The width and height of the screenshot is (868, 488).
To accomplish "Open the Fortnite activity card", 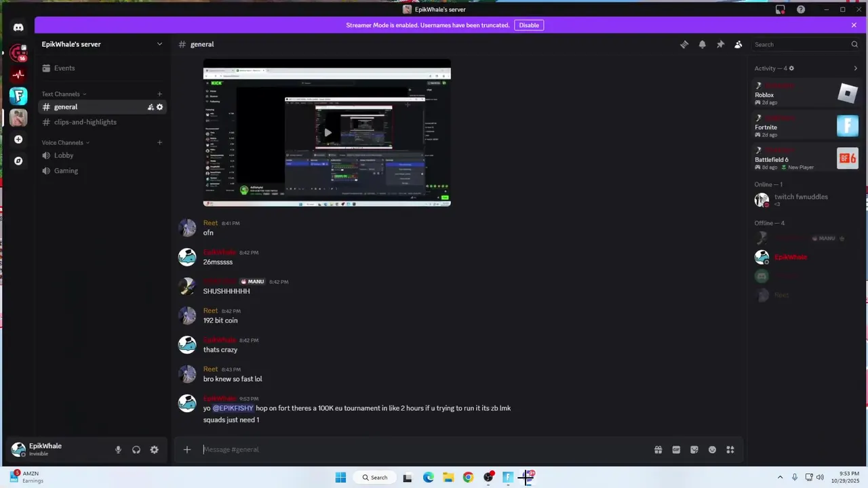I will (x=806, y=126).
